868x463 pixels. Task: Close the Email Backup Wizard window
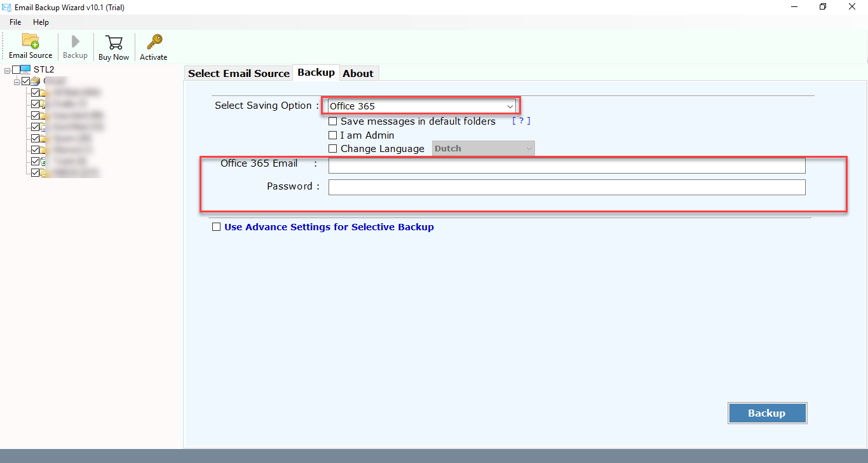853,7
